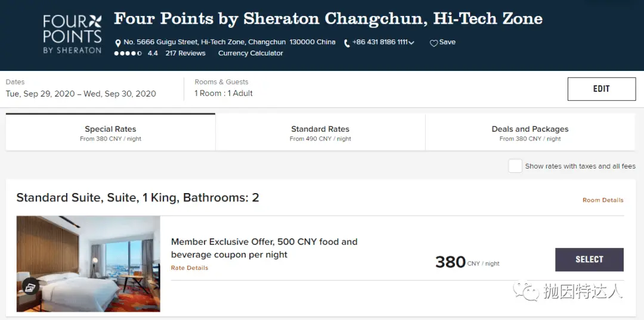Viewport: 644px width, 320px height.
Task: Click the Four Points by Sheraton logo
Action: (x=72, y=34)
